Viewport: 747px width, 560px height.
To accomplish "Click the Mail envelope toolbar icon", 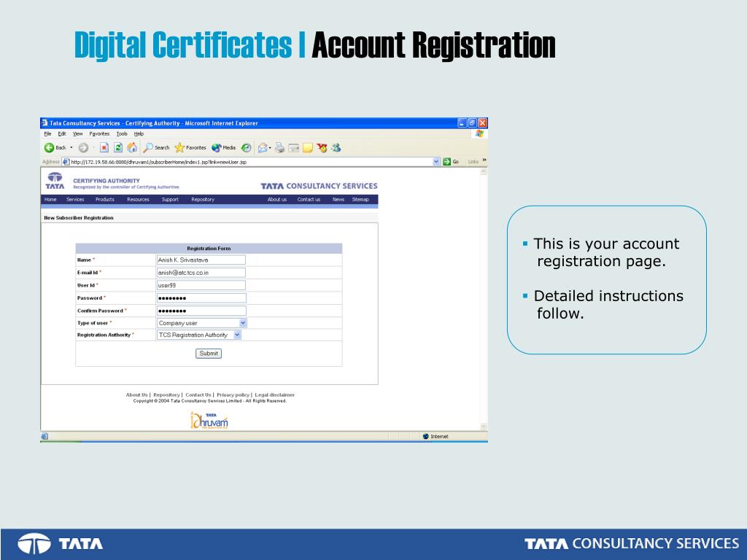I will click(x=262, y=147).
